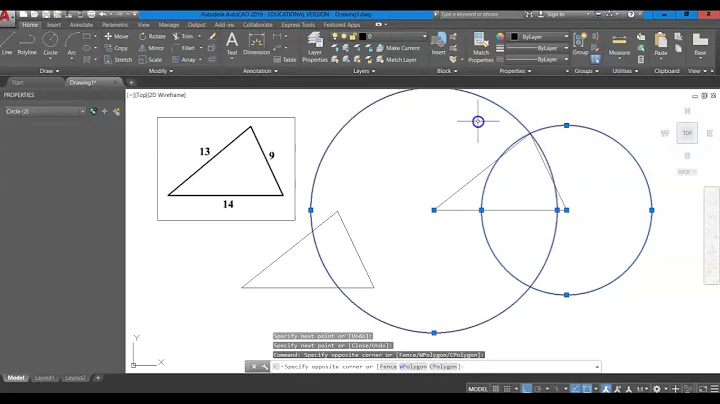
Task: Toggle ortho mode in status bar
Action: (x=526, y=389)
